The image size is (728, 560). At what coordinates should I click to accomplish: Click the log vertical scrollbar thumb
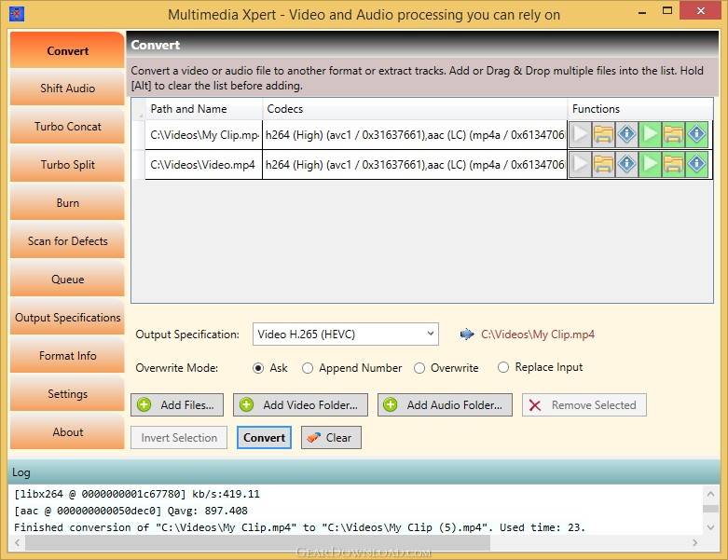(710, 509)
